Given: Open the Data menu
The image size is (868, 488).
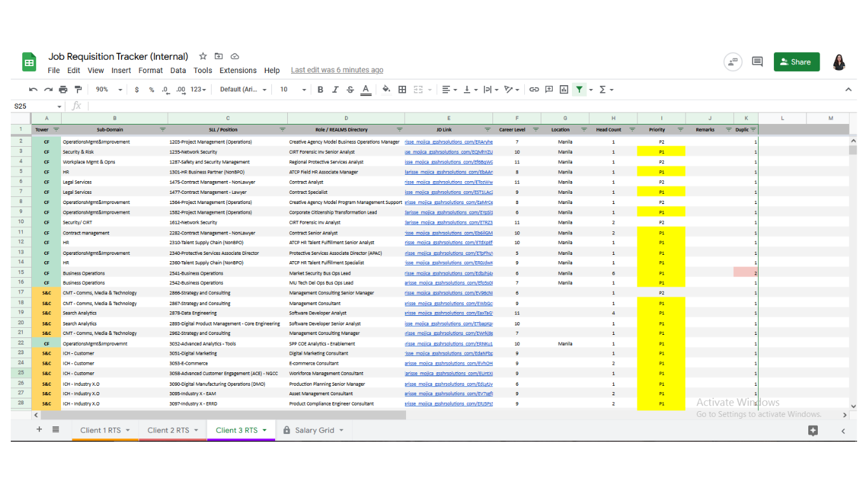Looking at the screenshot, I should point(178,71).
